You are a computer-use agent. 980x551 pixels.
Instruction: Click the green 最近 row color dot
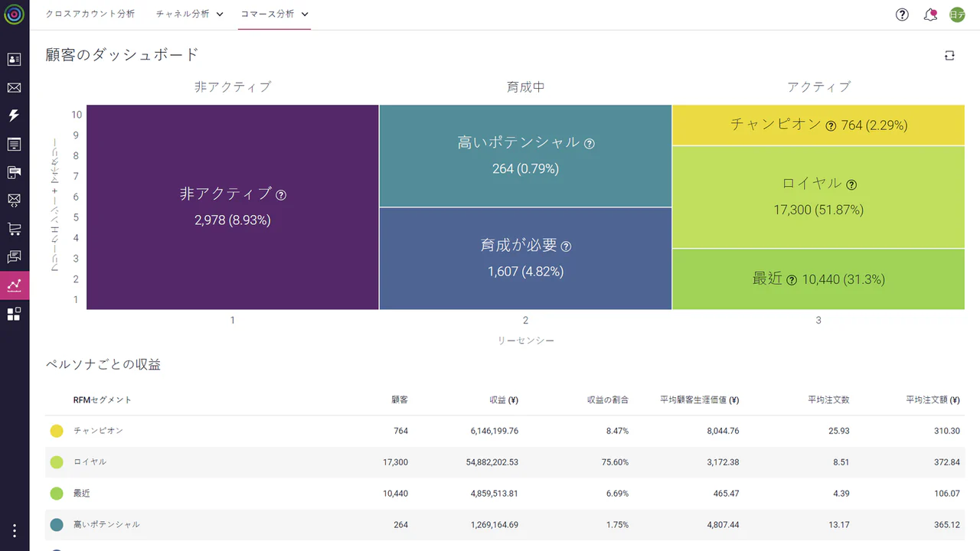(57, 494)
